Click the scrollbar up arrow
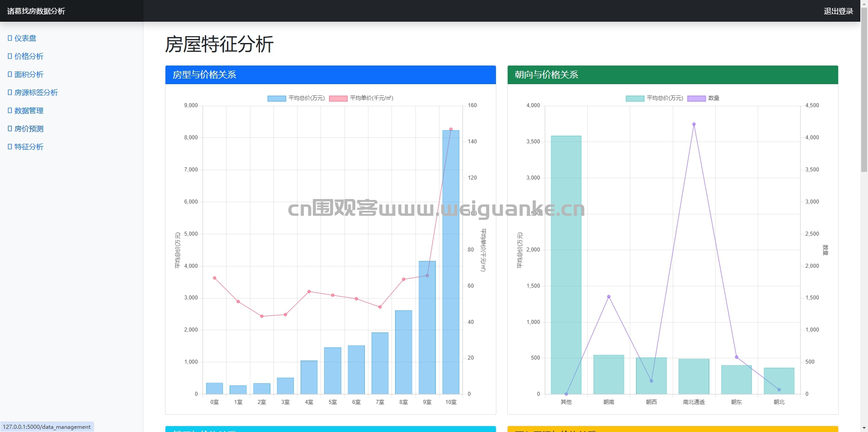The height and width of the screenshot is (432, 868). coord(864,4)
